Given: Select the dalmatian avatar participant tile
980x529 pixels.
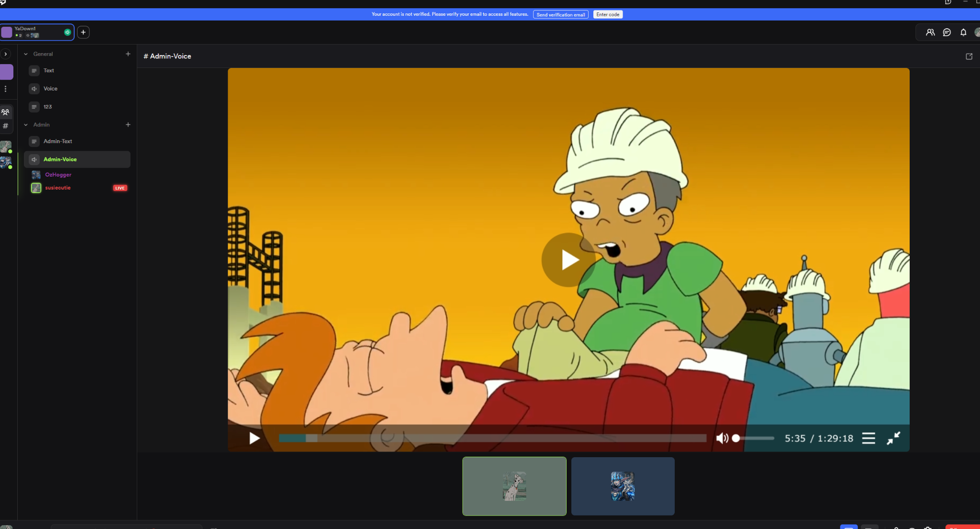Looking at the screenshot, I should [x=514, y=486].
